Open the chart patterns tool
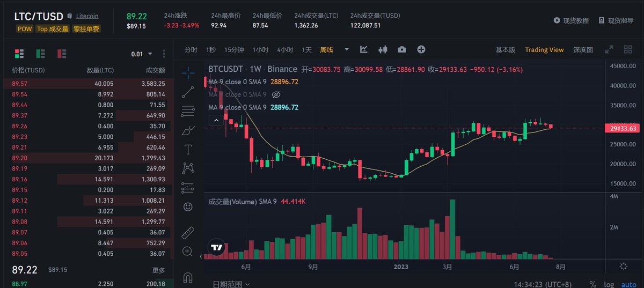Viewport: 644px width, 288px height. [x=188, y=168]
